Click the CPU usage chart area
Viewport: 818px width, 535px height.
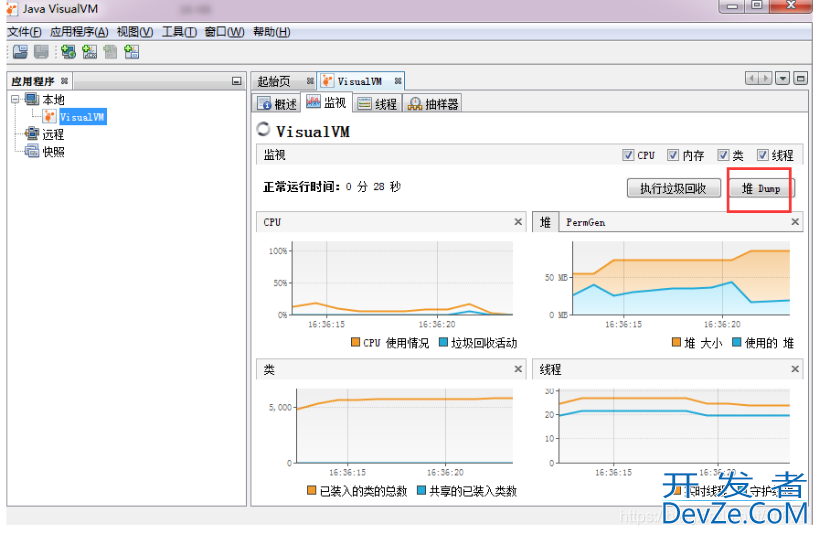pyautogui.click(x=402, y=278)
